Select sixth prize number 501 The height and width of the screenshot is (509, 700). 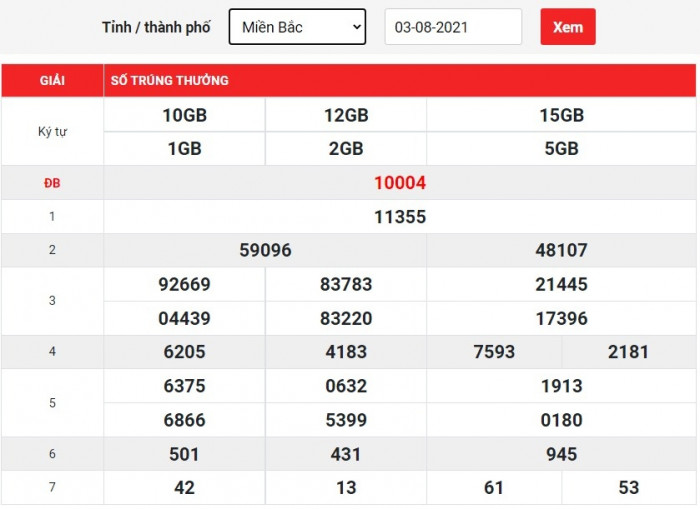(x=184, y=454)
